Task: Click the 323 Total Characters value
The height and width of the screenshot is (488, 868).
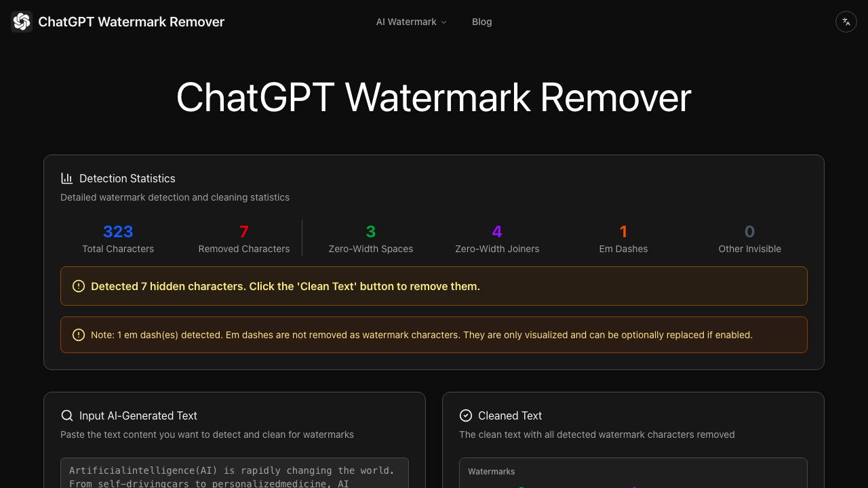Action: [x=118, y=232]
